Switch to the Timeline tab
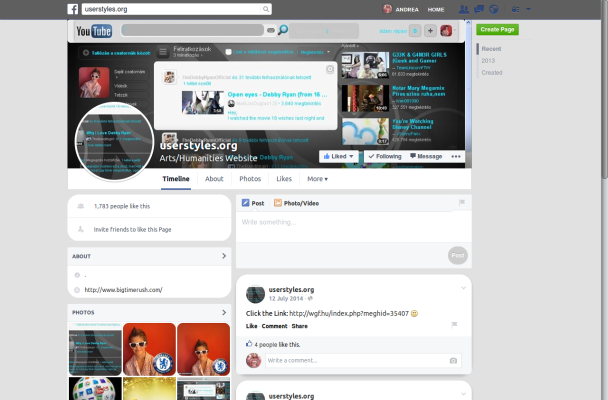 tap(176, 179)
